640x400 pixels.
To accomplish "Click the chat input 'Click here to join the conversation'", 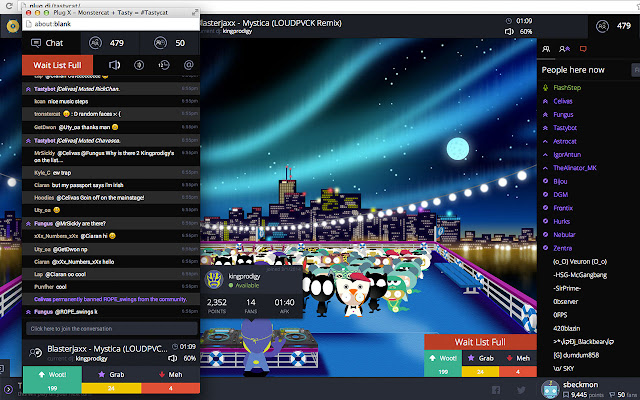I will (x=111, y=329).
